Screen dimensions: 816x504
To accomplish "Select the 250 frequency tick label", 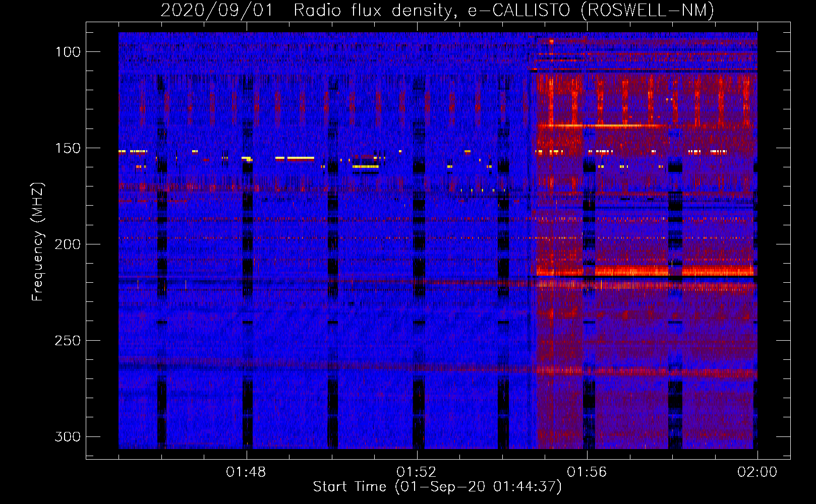I will coord(68,341).
